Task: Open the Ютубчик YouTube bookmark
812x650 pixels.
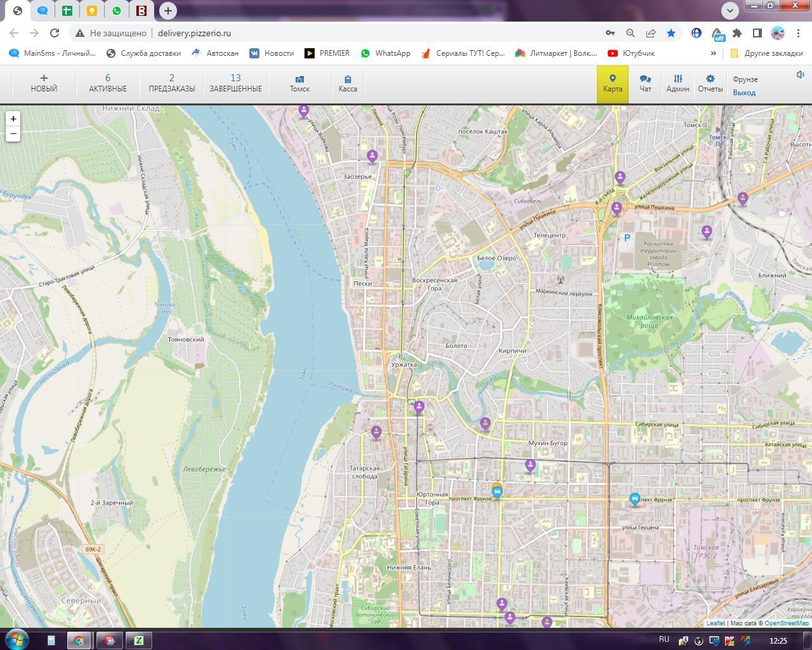Action: click(631, 53)
